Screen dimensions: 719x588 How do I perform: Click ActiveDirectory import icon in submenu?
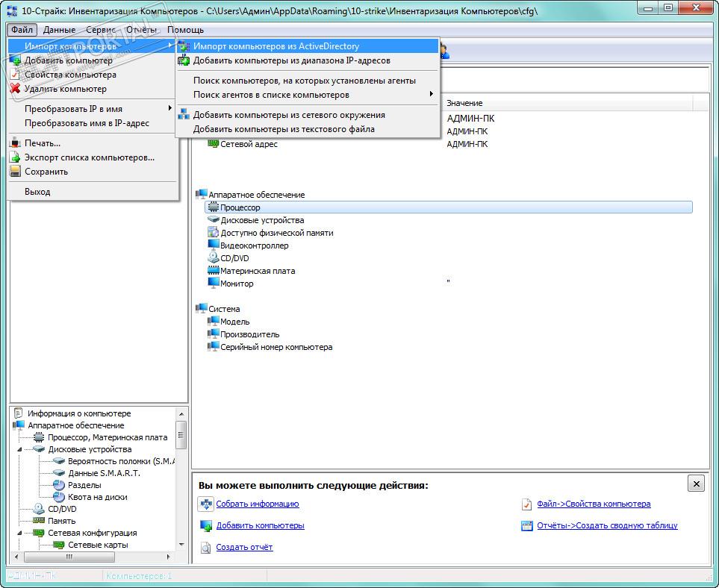pos(184,46)
